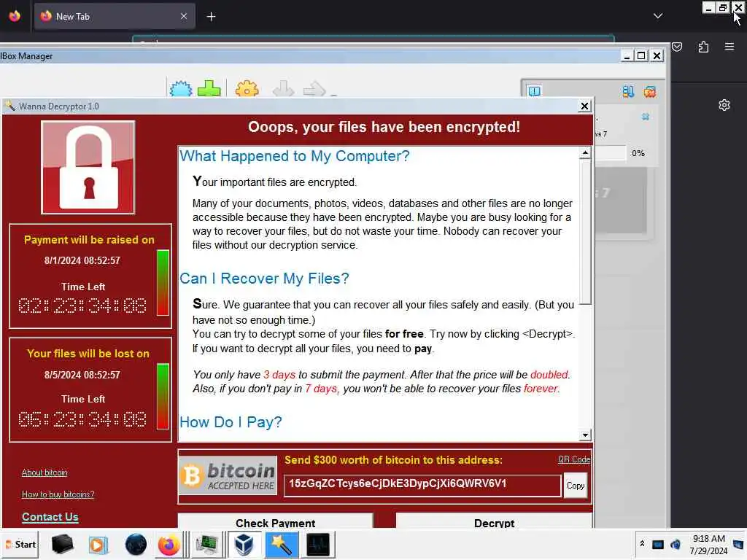Click the date 8/5/2024 08:52:57

point(82,375)
